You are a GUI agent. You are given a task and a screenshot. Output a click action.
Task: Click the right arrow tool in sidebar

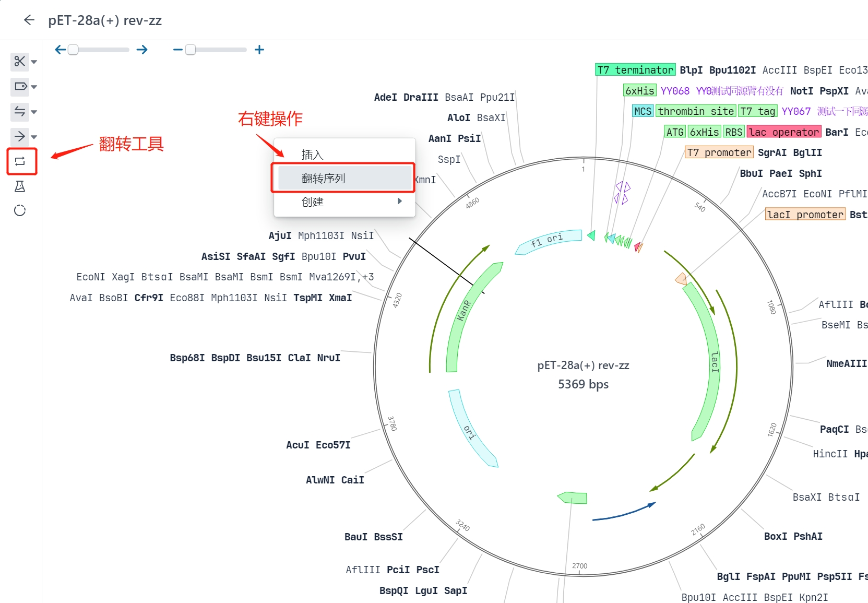pyautogui.click(x=20, y=137)
